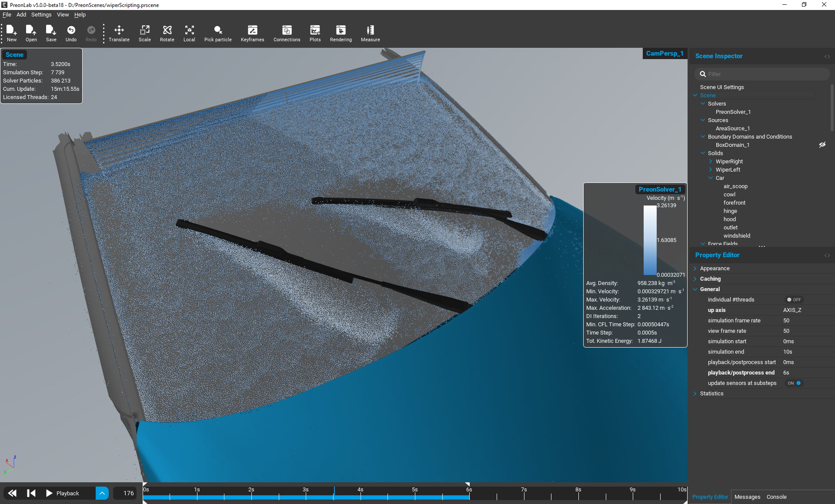Toggle visibility of BoxDomain_1
Screen dimensions: 835x504
pos(822,145)
